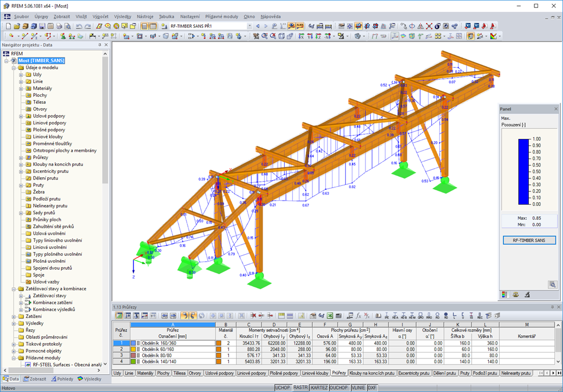Screen dimensions: 563x392
Task: Toggle DXF mode in the status bar
Action: pos(371,388)
